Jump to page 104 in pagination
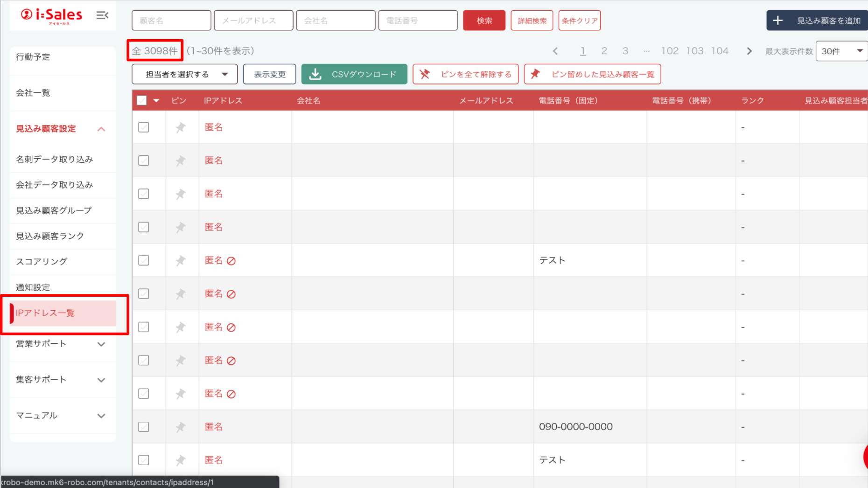868x488 pixels. pyautogui.click(x=720, y=51)
